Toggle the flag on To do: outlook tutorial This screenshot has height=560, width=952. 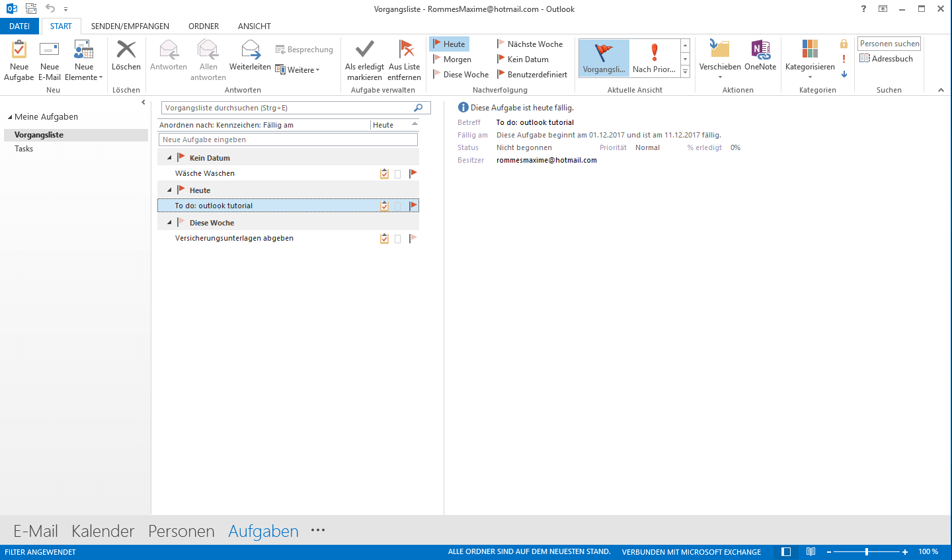click(413, 206)
